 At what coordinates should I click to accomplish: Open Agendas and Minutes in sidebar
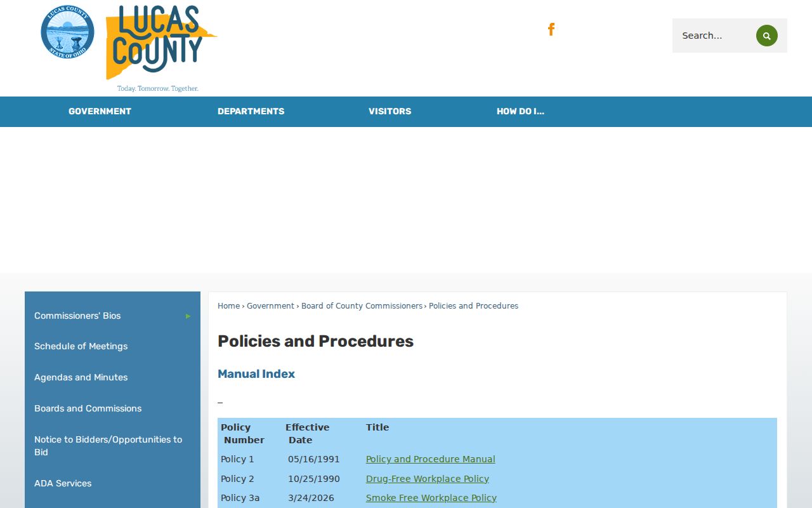pos(81,377)
